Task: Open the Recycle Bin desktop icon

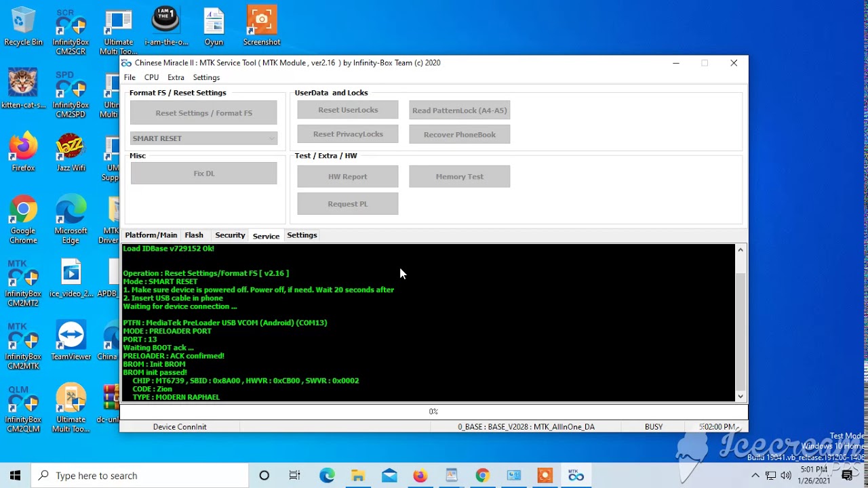Action: coord(23,27)
